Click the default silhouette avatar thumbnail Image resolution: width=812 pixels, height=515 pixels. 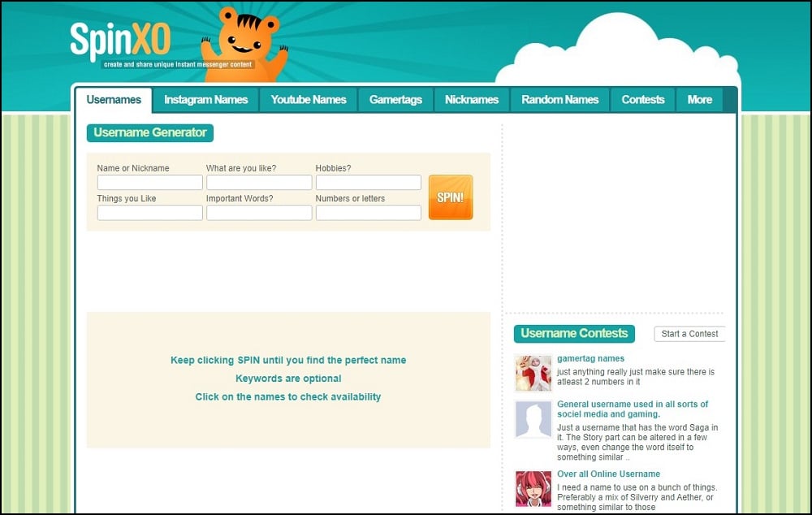point(533,419)
